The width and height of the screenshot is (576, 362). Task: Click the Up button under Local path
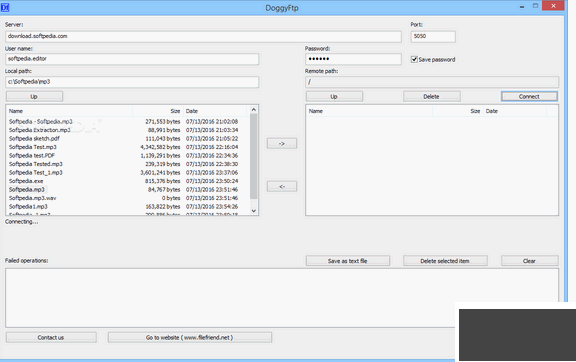[x=34, y=96]
